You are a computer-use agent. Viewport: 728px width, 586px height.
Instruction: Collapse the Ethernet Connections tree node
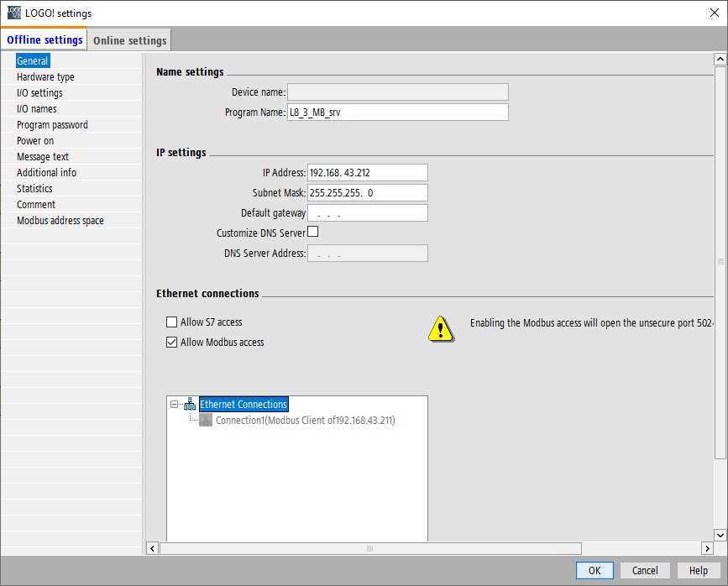click(174, 405)
